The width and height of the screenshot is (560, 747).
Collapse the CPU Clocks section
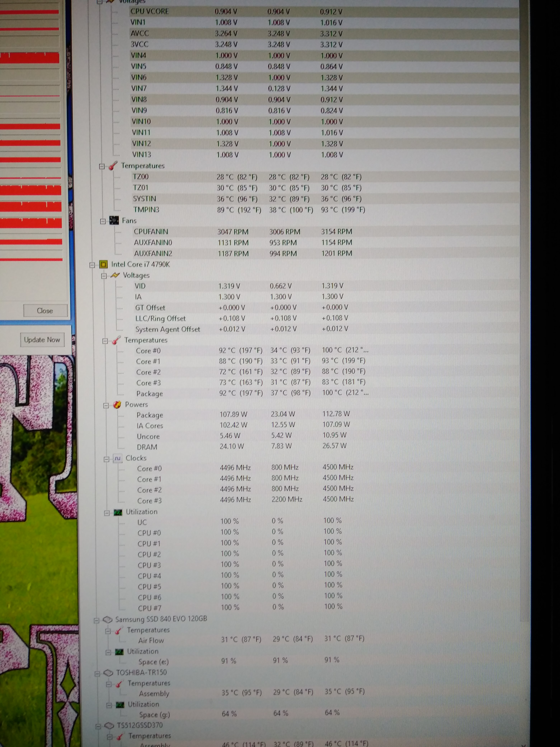click(x=107, y=459)
